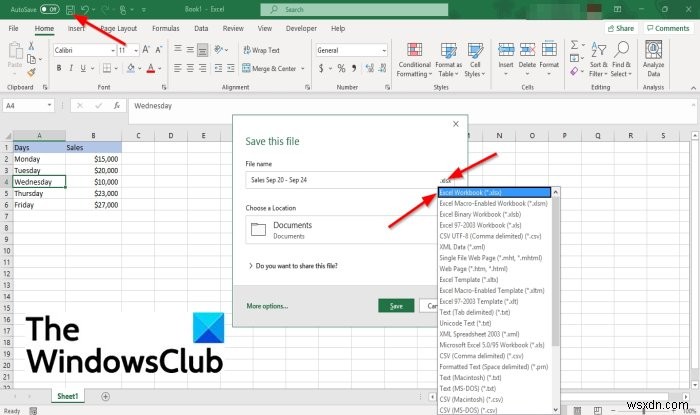The height and width of the screenshot is (415, 700).
Task: Close the Save this file dialog
Action: pos(456,124)
